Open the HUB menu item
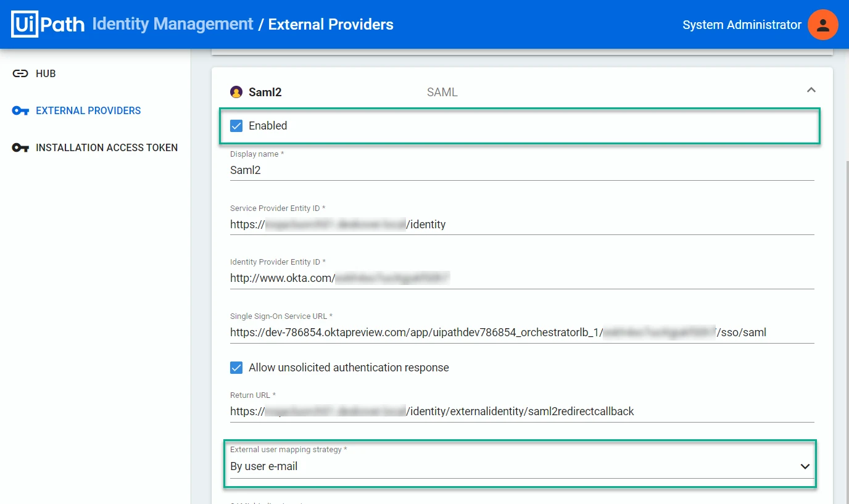The height and width of the screenshot is (504, 849). coord(46,74)
